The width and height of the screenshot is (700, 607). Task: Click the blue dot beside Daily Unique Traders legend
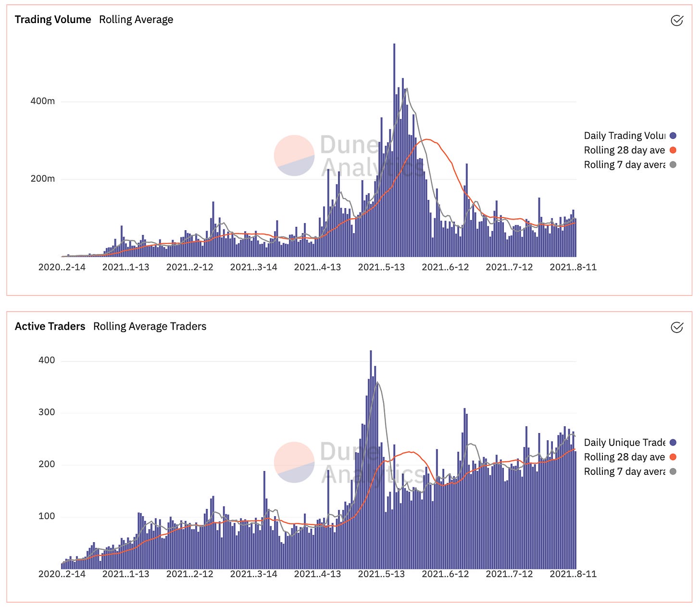[673, 443]
